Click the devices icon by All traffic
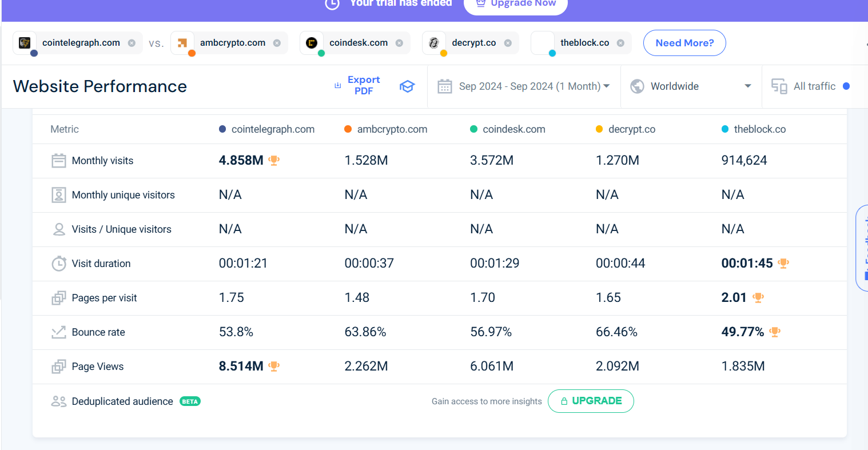 point(779,86)
